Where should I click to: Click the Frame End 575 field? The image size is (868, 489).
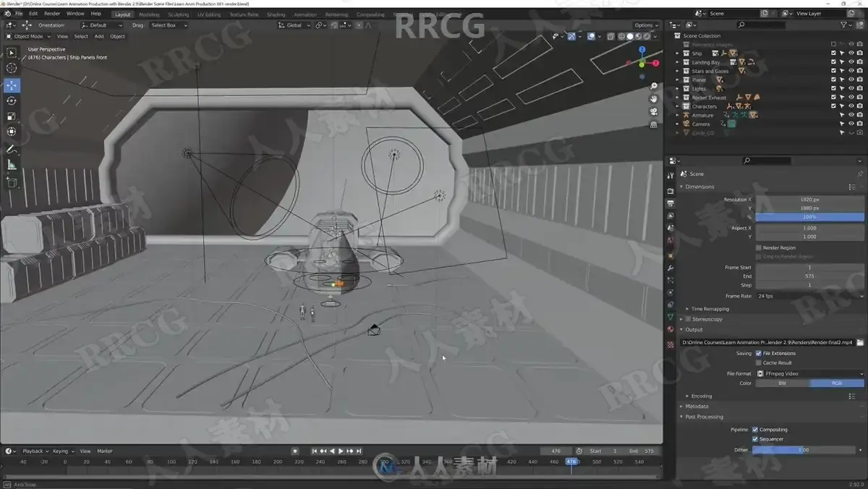(x=810, y=276)
